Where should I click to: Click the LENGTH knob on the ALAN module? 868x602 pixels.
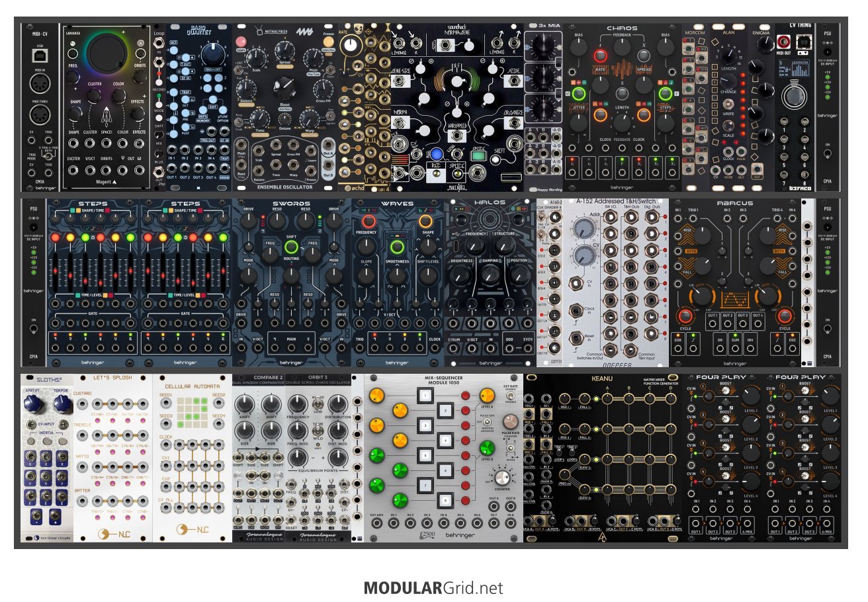728,56
